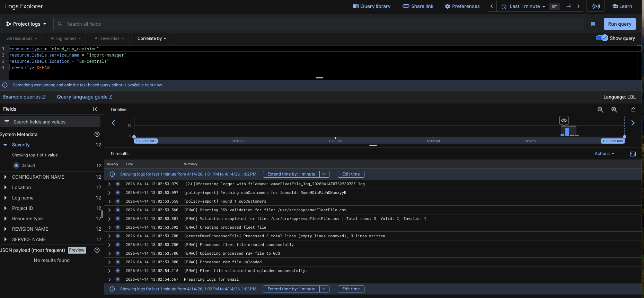Collapse the Timeline panel

(633, 110)
